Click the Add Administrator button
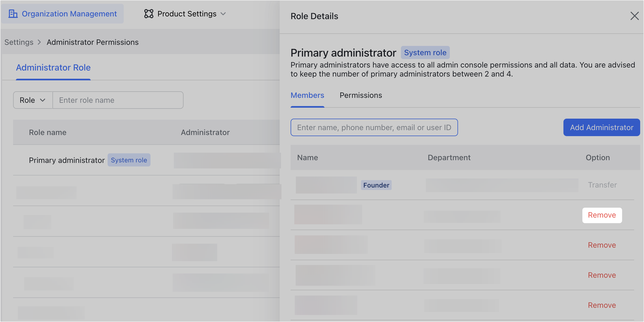The width and height of the screenshot is (644, 322). click(602, 127)
